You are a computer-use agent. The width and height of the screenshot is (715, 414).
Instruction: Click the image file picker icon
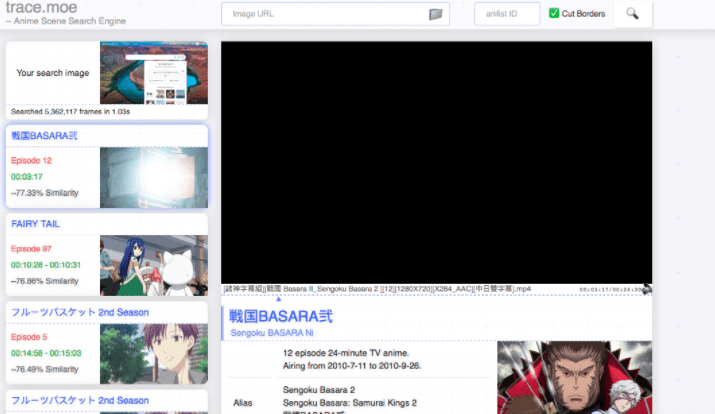[x=435, y=14]
